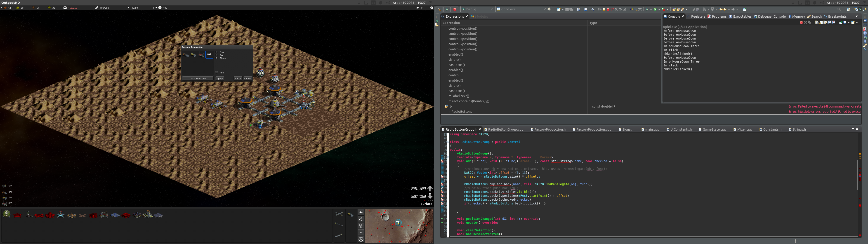Viewport: 868px width, 244px height.
Task: Enable the Idle checkbox
Action: tap(217, 72)
